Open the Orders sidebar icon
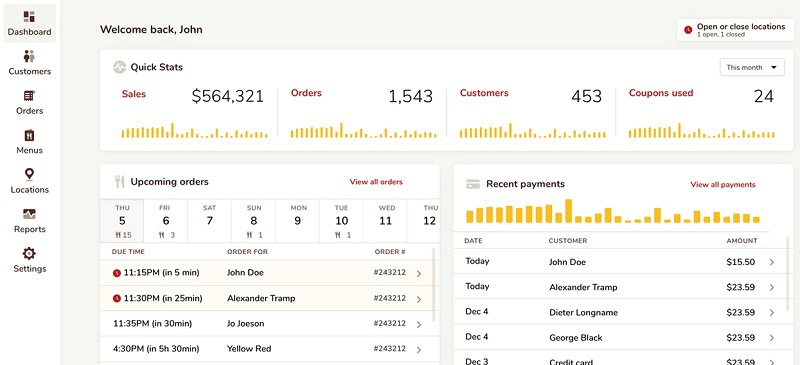 click(29, 96)
